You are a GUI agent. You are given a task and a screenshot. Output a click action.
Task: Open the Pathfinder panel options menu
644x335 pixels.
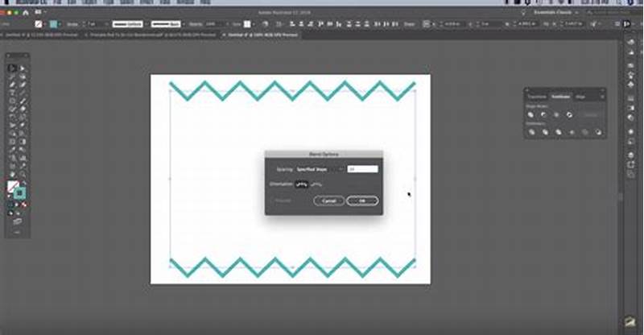click(x=601, y=97)
